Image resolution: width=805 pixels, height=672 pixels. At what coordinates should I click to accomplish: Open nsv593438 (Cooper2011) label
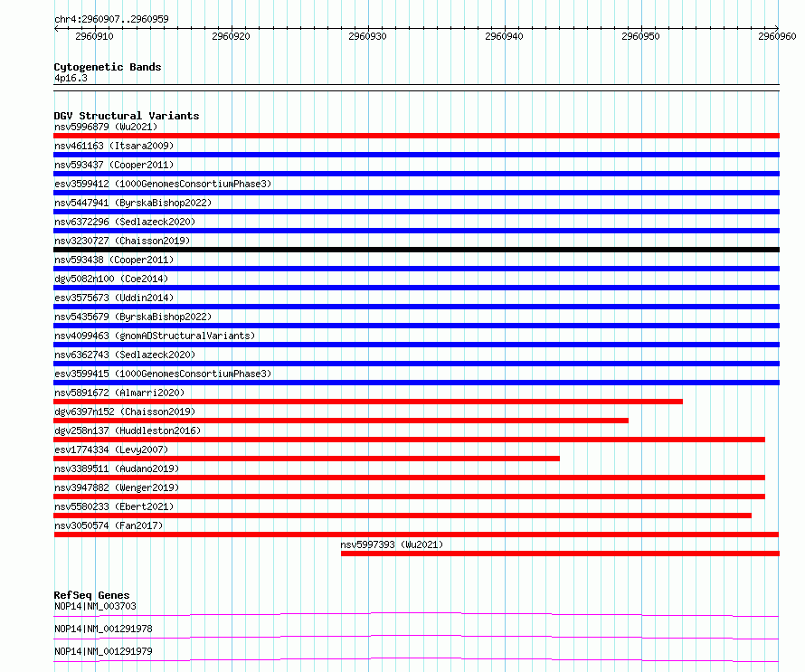[114, 260]
